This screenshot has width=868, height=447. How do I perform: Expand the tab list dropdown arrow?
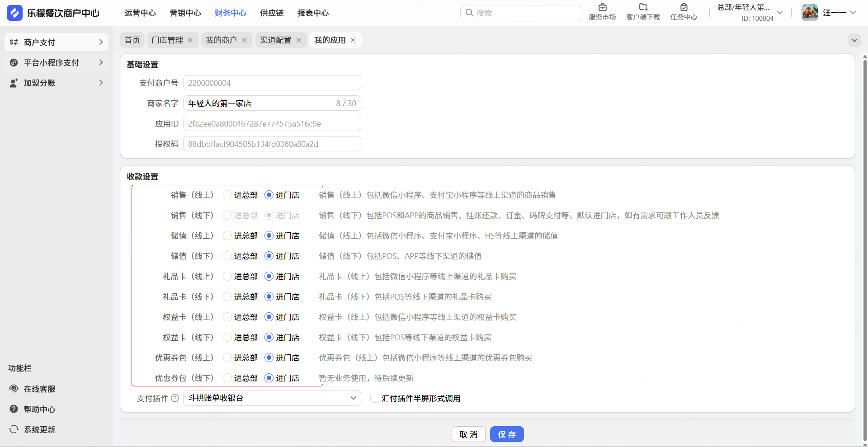click(854, 40)
